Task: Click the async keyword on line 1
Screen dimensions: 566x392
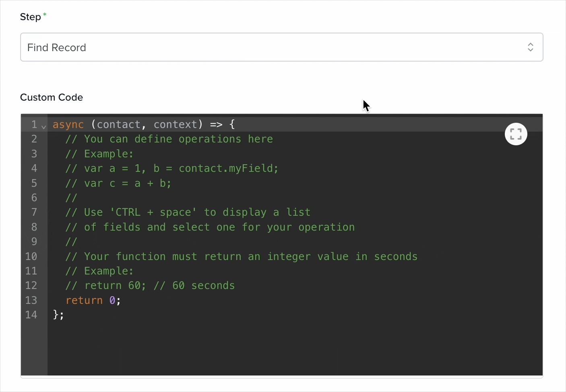Action: coord(68,124)
